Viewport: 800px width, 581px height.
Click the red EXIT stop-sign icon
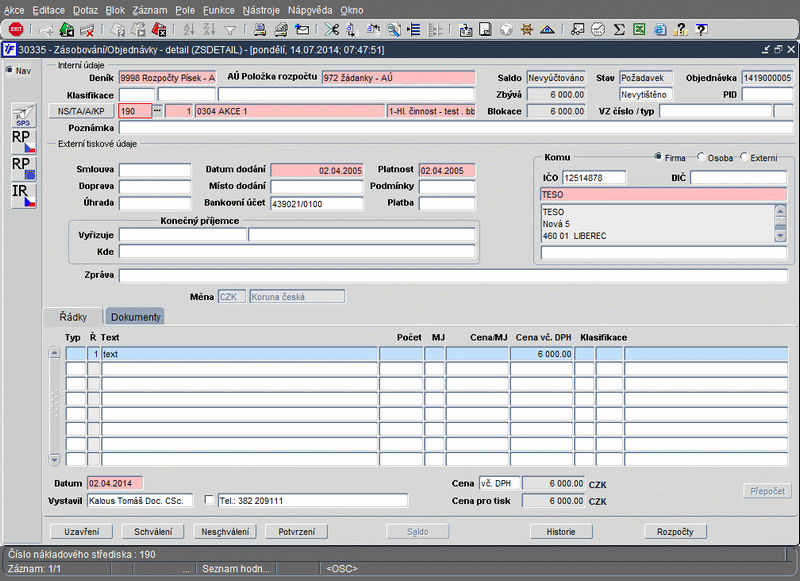[16, 30]
